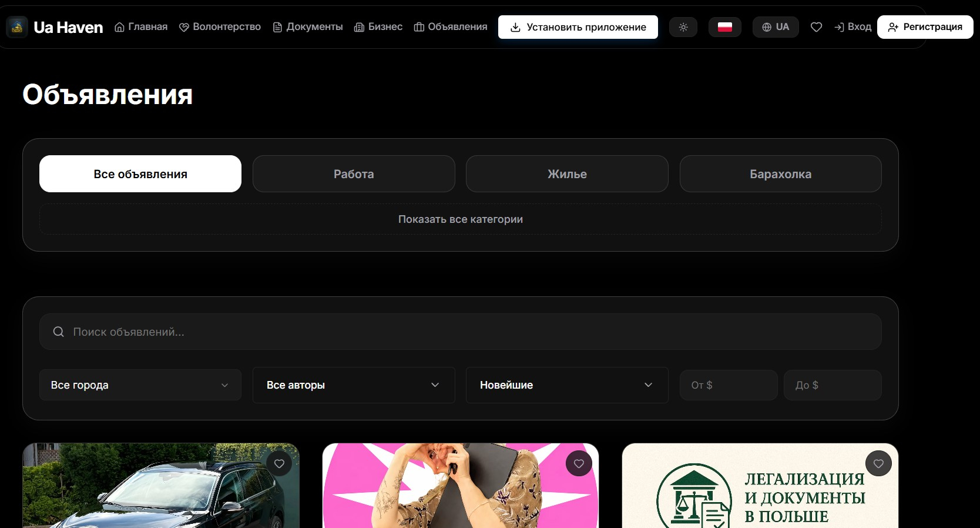Open the legalization documents listing thumbnail

tap(760, 486)
